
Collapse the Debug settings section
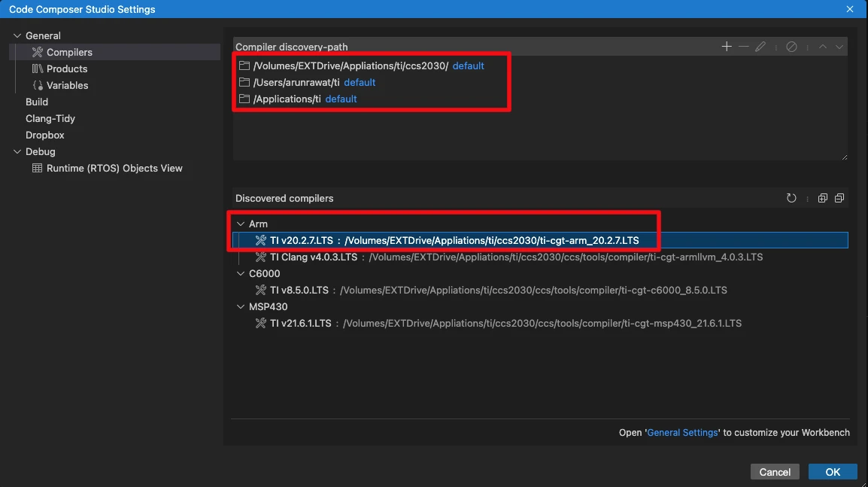tap(18, 152)
